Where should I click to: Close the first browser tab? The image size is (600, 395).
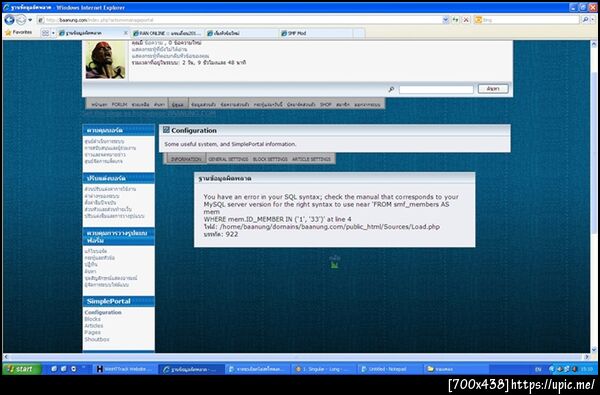[125, 33]
